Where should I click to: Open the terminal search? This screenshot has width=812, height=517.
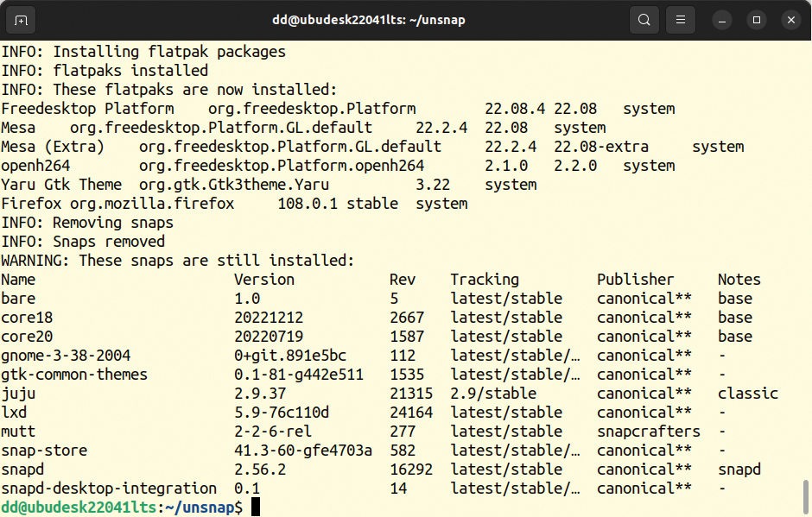pyautogui.click(x=644, y=20)
